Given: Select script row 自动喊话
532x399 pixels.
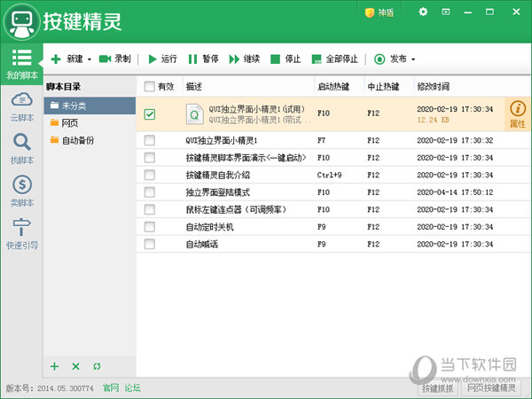Looking at the screenshot, I should tap(333, 244).
